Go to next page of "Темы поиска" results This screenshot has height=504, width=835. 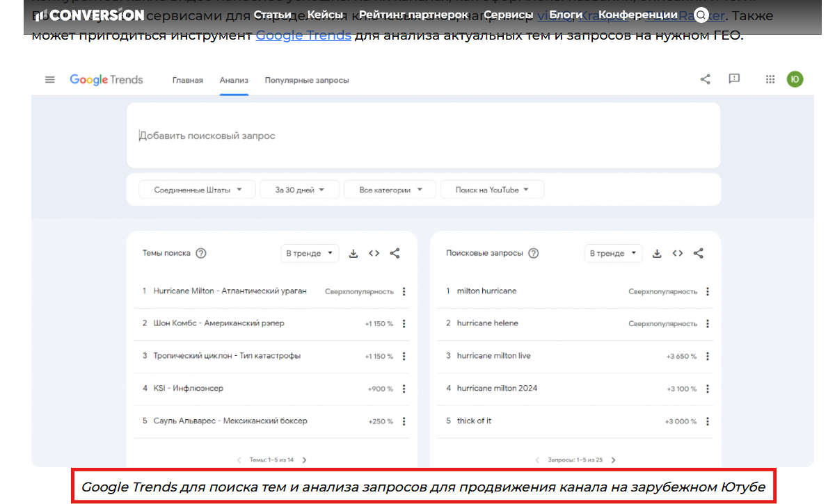click(304, 460)
